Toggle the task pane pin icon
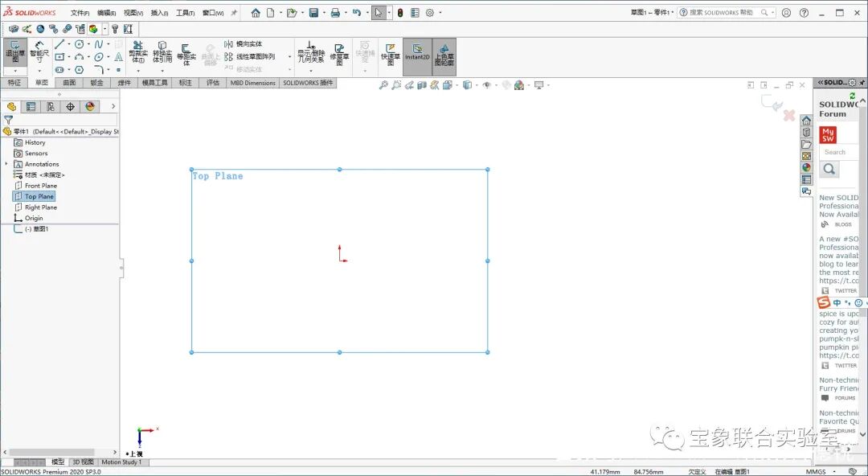Screen dimensions: 868x476 (862, 83)
